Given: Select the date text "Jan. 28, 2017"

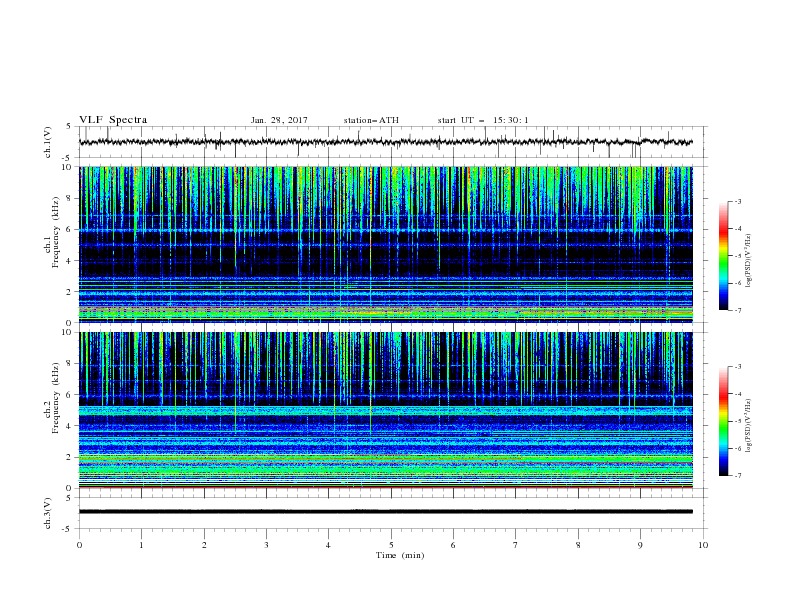Looking at the screenshot, I should [279, 120].
